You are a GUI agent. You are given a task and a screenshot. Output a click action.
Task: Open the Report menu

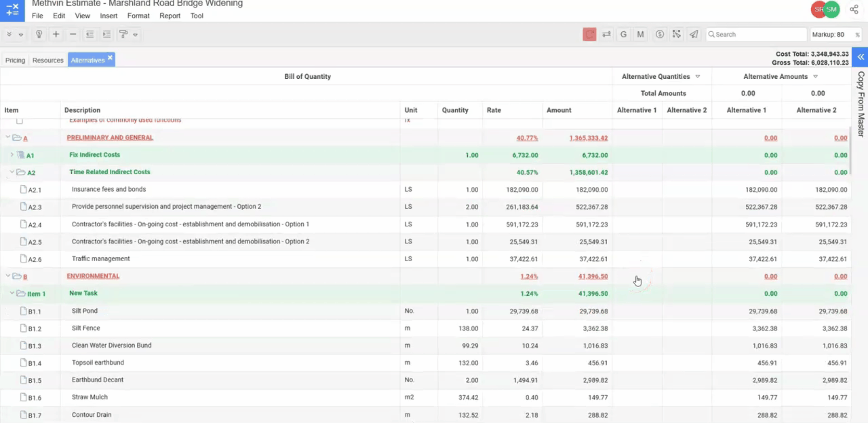[170, 16]
